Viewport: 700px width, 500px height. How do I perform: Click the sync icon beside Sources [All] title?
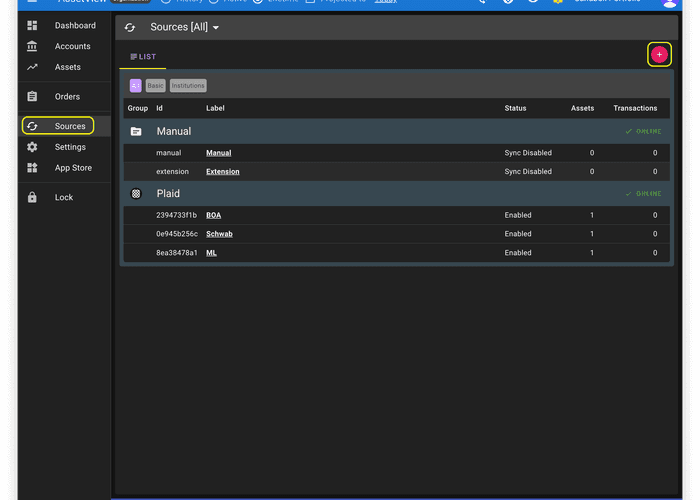pos(130,27)
